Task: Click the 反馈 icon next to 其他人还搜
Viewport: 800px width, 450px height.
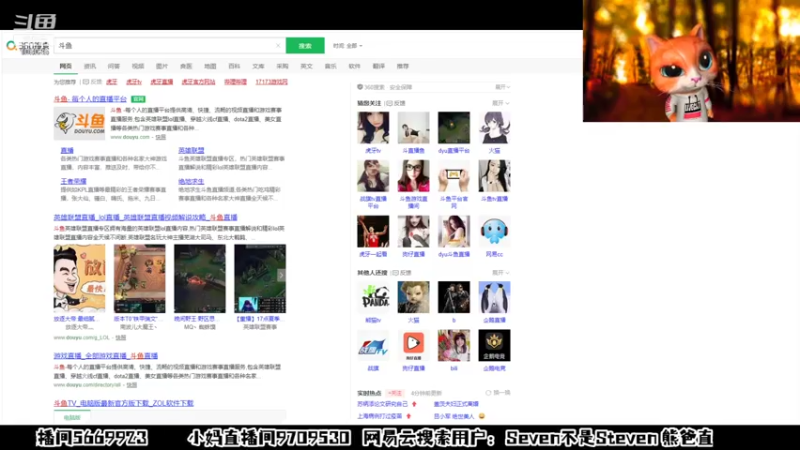Action: coord(402,273)
